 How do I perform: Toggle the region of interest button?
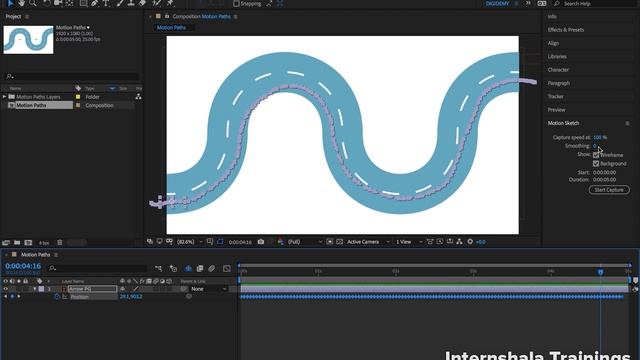pyautogui.click(x=330, y=242)
